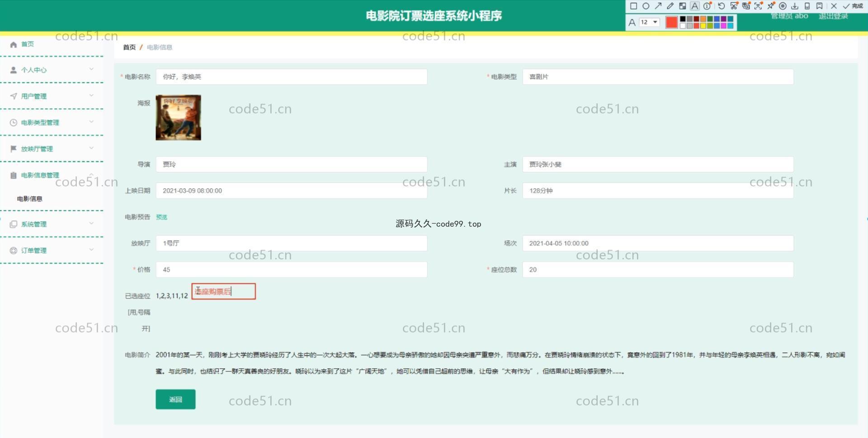Cancel the screenshot with X icon
This screenshot has height=438, width=868.
834,6
